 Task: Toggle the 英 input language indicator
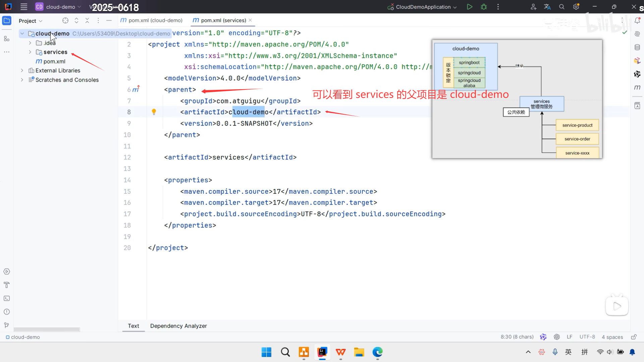(x=568, y=352)
